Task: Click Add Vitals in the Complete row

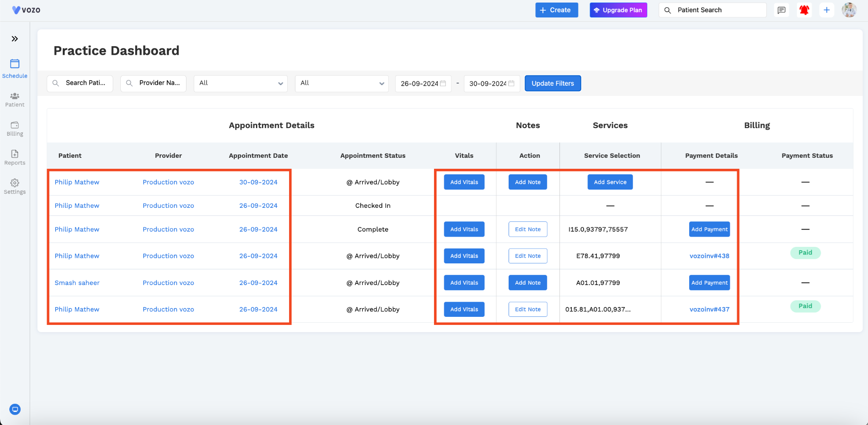Action: pyautogui.click(x=464, y=229)
